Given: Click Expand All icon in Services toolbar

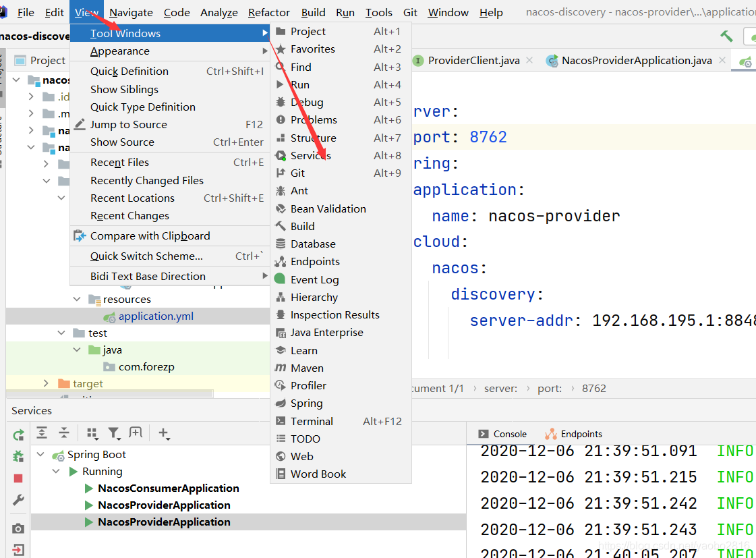Looking at the screenshot, I should pos(42,433).
